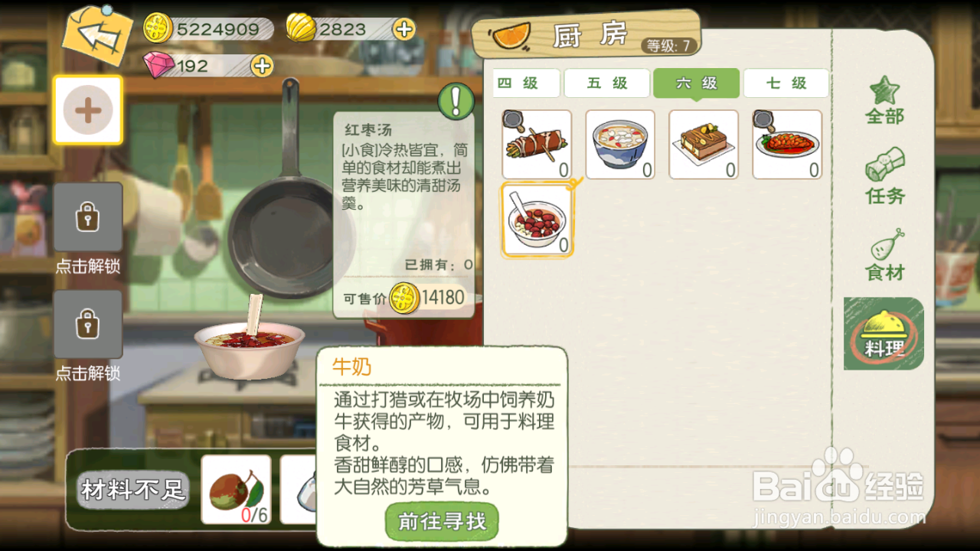Click the 材料不足 button
The height and width of the screenshot is (551, 980).
(x=134, y=491)
